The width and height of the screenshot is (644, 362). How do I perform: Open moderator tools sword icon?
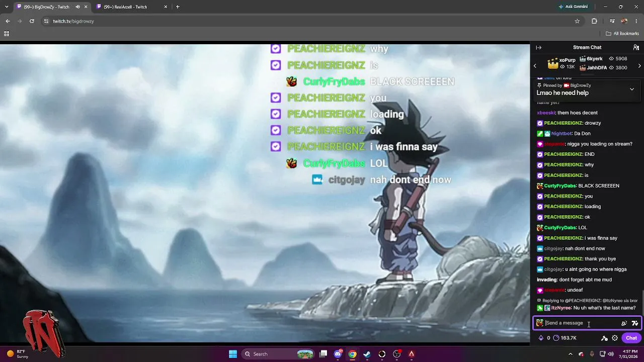click(x=604, y=338)
